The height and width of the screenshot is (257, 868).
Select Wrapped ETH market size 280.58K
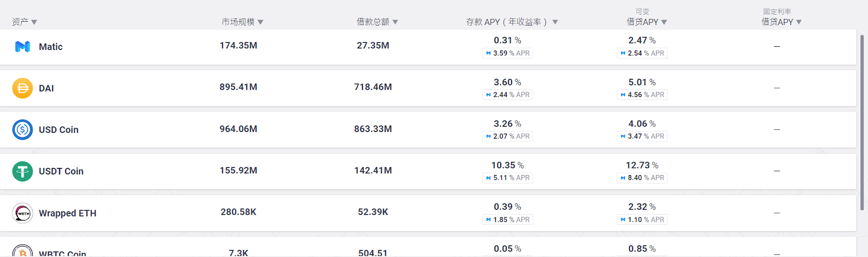click(x=239, y=212)
